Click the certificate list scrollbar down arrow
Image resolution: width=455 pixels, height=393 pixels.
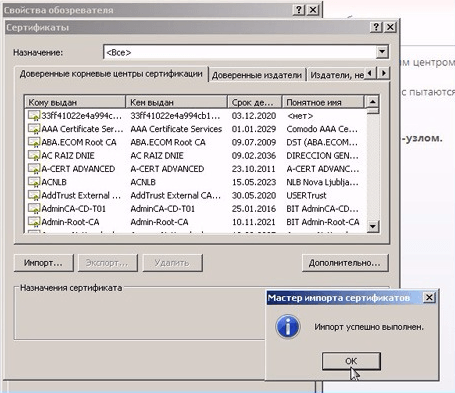point(373,227)
